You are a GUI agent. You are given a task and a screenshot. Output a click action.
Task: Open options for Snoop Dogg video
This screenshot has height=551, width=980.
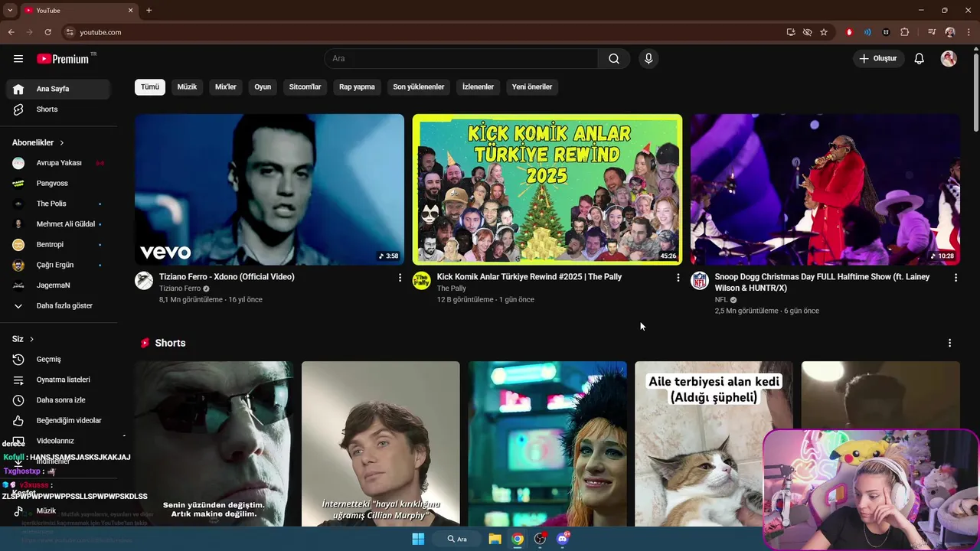pyautogui.click(x=955, y=278)
